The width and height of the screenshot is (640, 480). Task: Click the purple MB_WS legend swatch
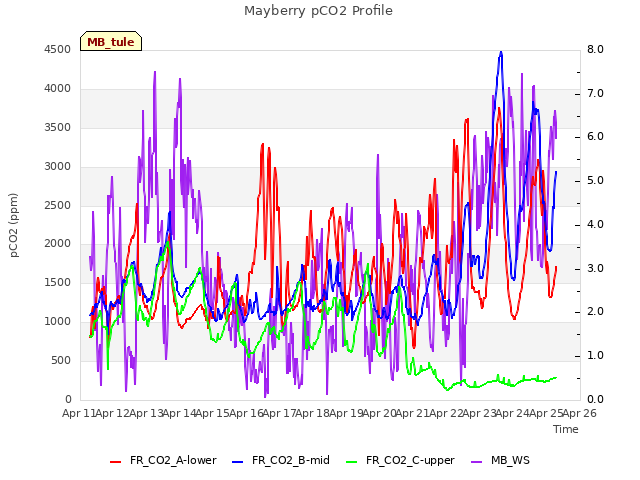(477, 462)
